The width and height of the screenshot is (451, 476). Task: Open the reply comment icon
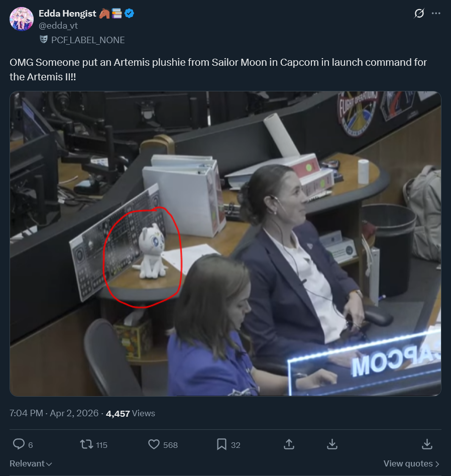click(19, 444)
